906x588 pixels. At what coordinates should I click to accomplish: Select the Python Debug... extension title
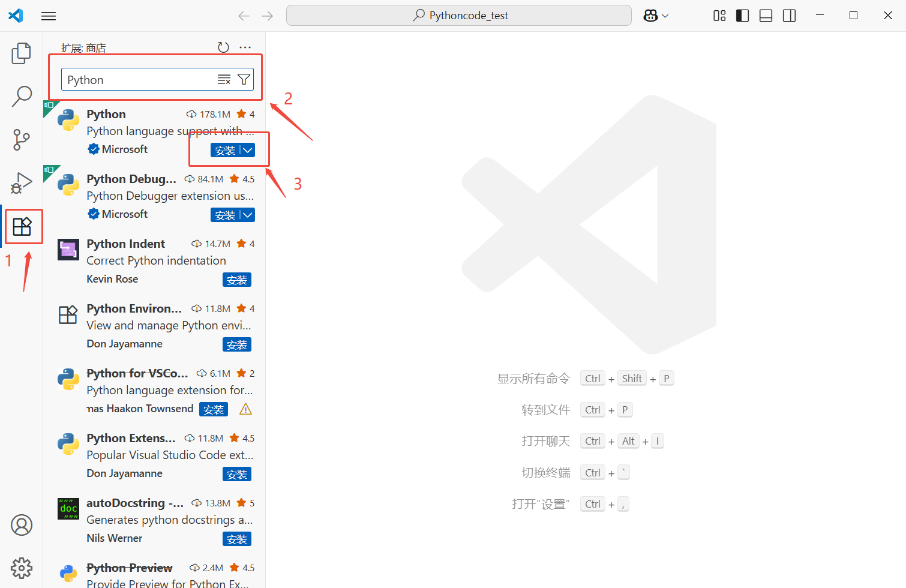pyautogui.click(x=131, y=179)
